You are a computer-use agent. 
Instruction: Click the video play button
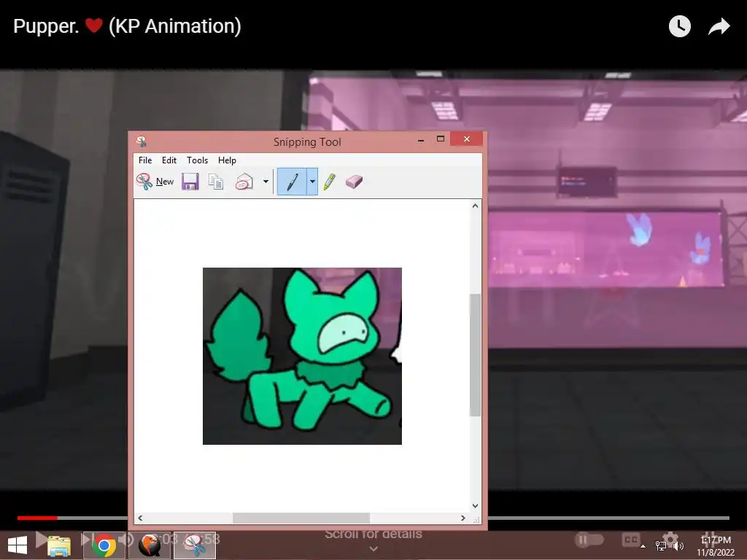click(x=42, y=540)
